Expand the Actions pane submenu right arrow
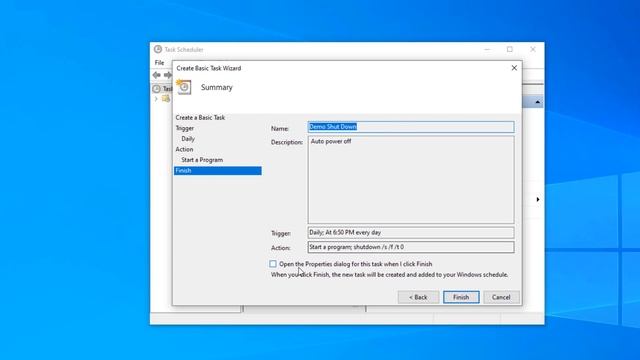 [538, 200]
